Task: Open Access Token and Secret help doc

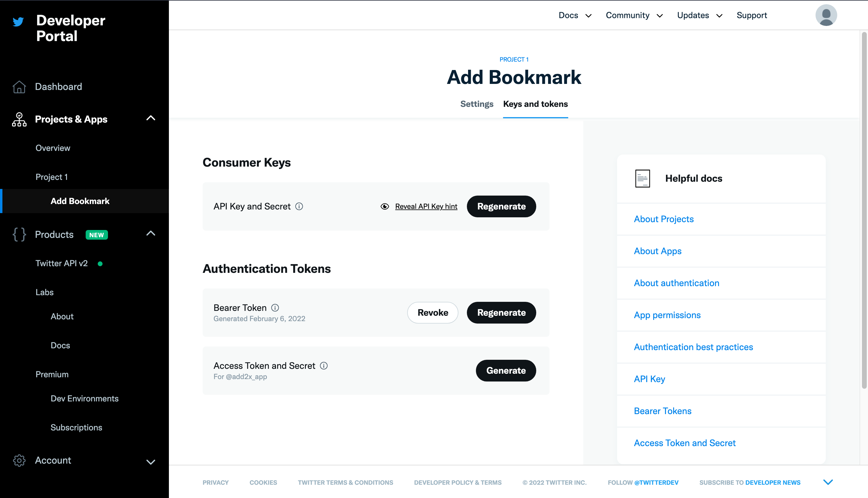Action: pos(685,443)
